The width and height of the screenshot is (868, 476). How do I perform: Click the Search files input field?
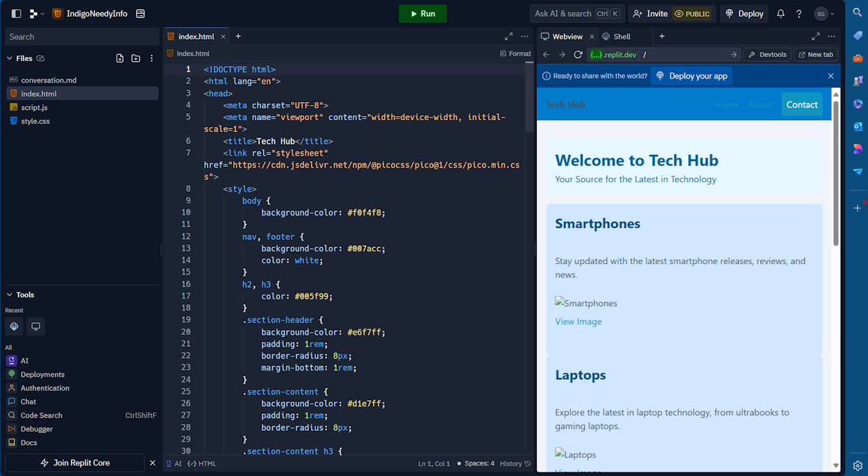81,37
